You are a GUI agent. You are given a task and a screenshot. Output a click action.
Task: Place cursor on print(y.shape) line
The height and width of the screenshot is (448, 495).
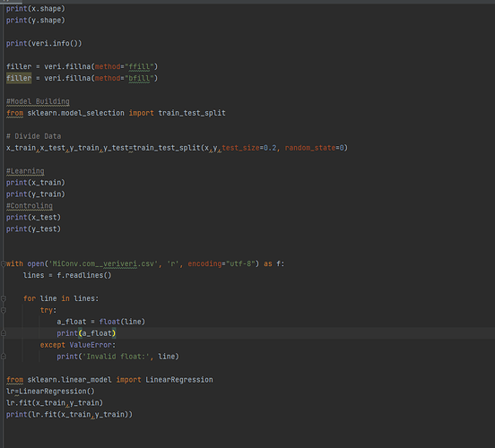click(x=35, y=21)
